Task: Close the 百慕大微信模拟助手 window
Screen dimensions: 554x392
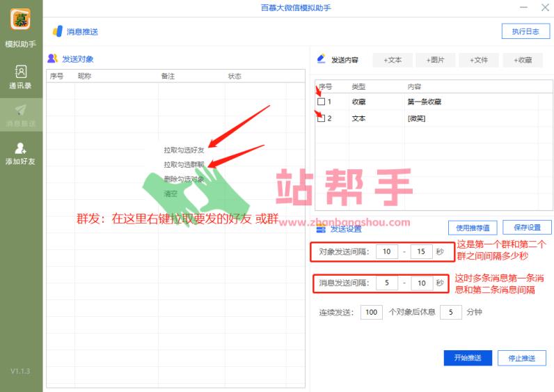Action: [545, 8]
